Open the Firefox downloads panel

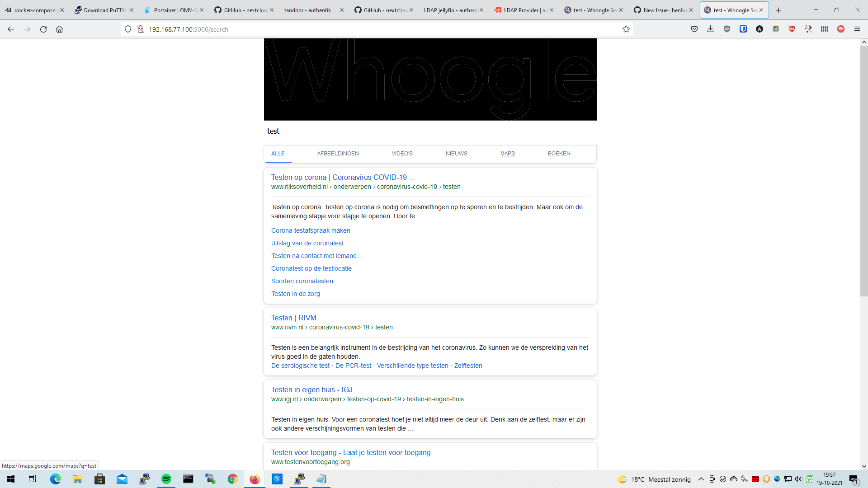pos(710,29)
